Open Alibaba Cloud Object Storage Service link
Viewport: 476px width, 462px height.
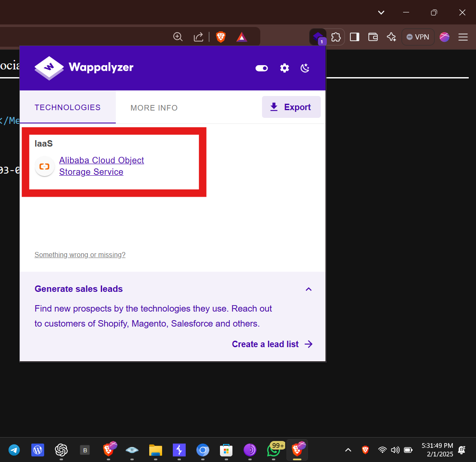tap(101, 166)
